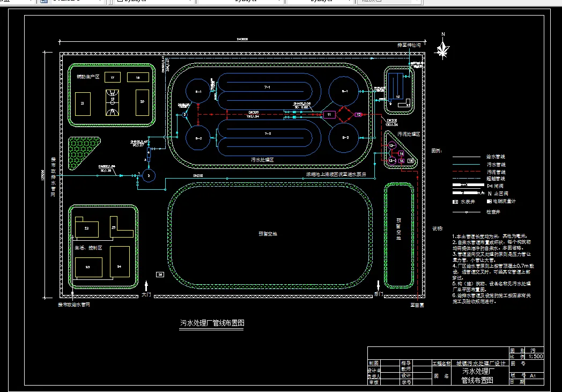Select the blue structure numbered 10

point(396,85)
